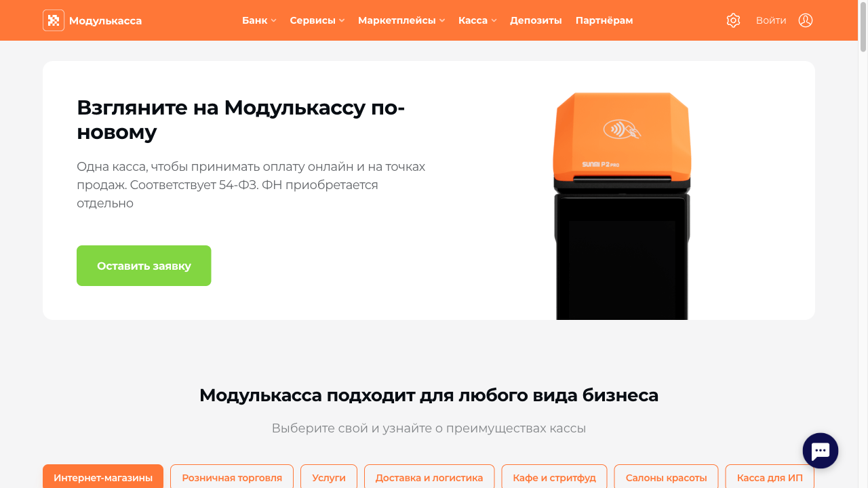868x488 pixels.
Task: Open the settings gear icon in header
Action: click(733, 20)
